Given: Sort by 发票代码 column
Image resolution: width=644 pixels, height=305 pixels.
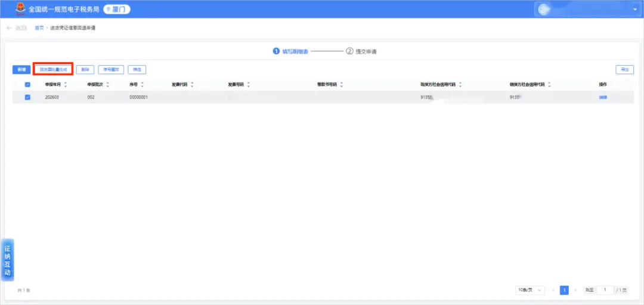Looking at the screenshot, I should (192, 85).
